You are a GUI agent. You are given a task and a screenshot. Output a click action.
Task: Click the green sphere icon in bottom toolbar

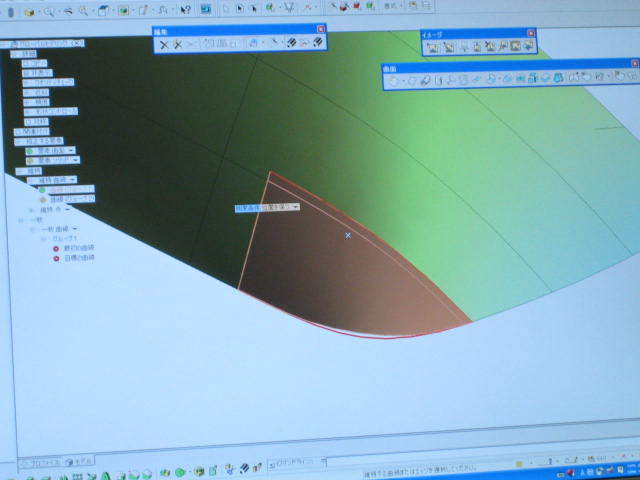180,472
